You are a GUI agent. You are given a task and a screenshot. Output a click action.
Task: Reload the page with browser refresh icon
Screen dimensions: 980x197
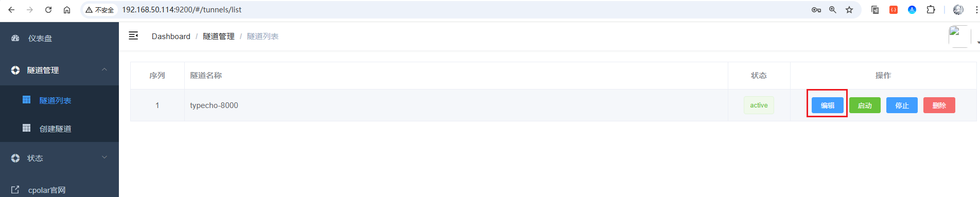(x=48, y=10)
